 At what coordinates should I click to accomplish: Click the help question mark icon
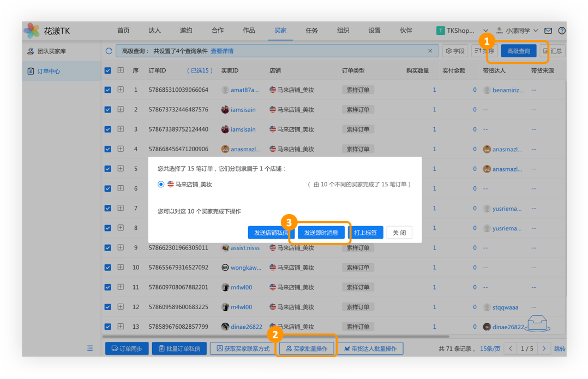pos(562,31)
